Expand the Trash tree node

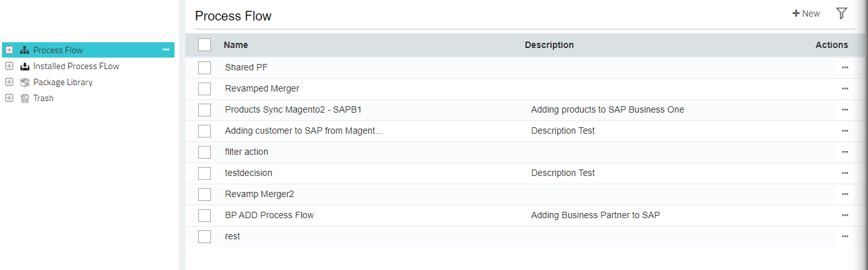9,98
